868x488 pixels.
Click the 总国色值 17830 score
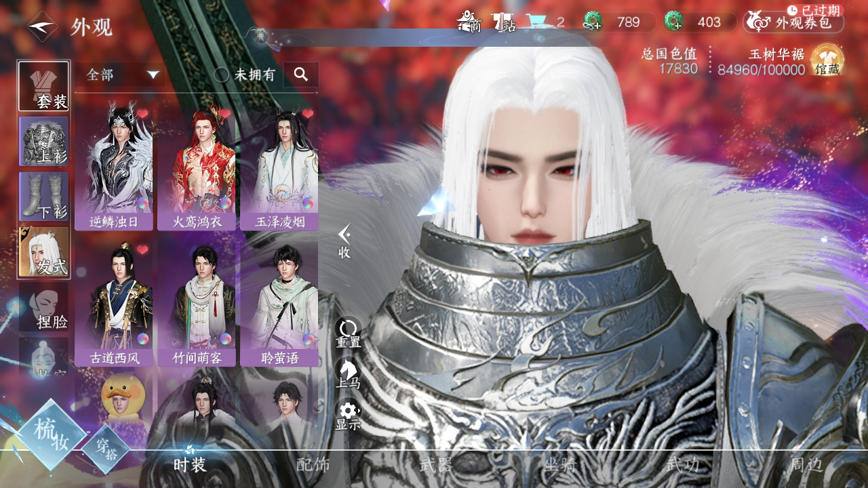669,61
